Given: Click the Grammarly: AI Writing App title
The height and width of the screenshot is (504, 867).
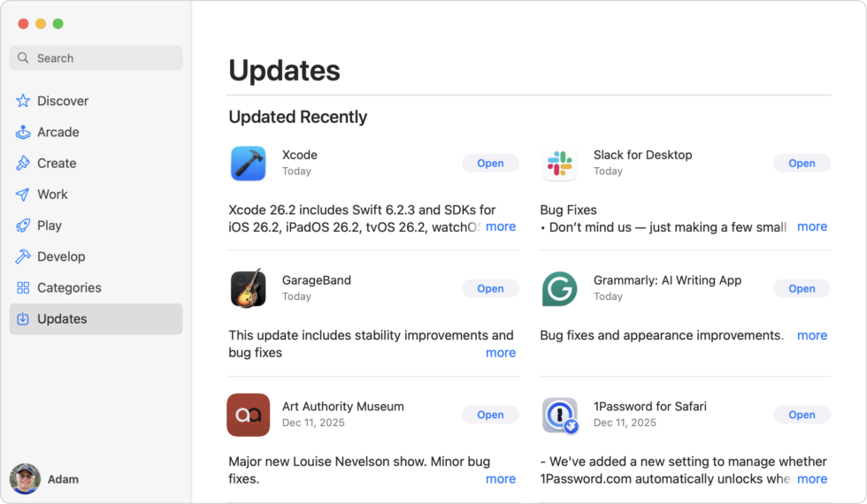Looking at the screenshot, I should pyautogui.click(x=667, y=280).
